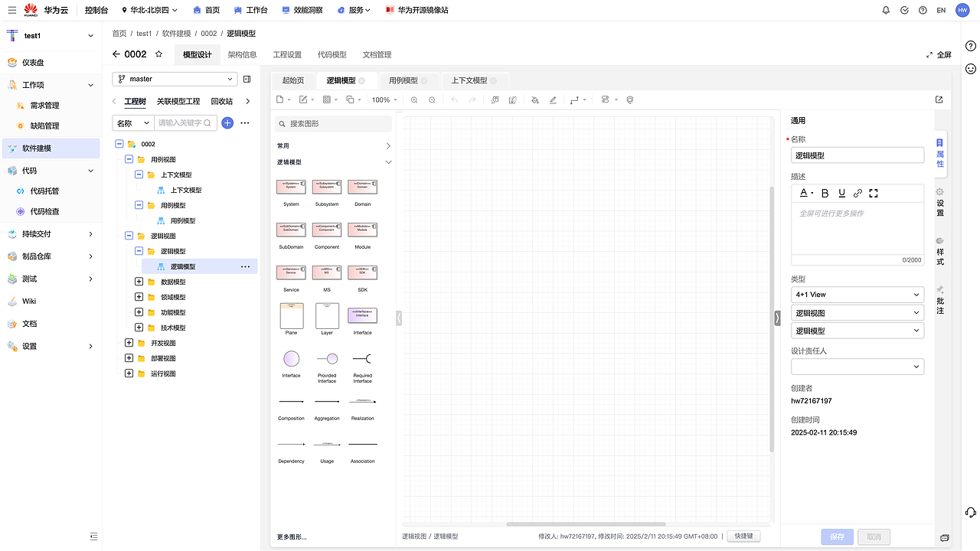Switch to the 工程设置 tab
This screenshot has height=551, width=980.
pyautogui.click(x=287, y=54)
